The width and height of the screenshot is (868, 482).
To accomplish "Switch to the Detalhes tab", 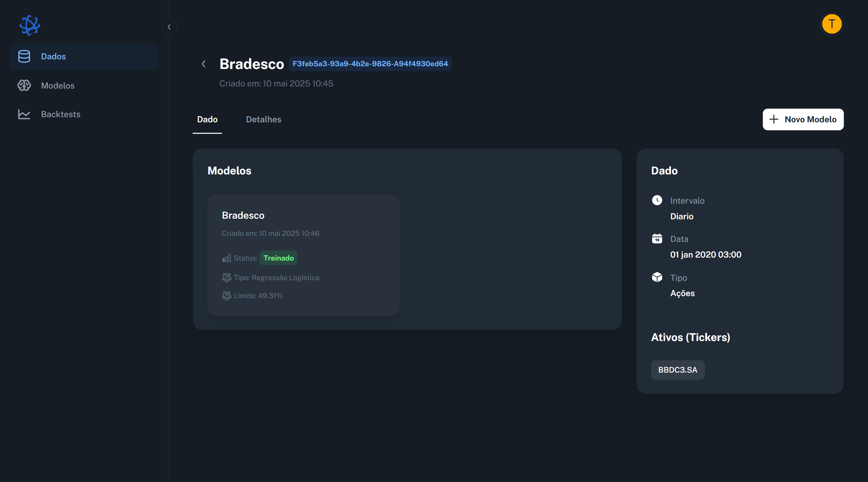I will point(263,119).
